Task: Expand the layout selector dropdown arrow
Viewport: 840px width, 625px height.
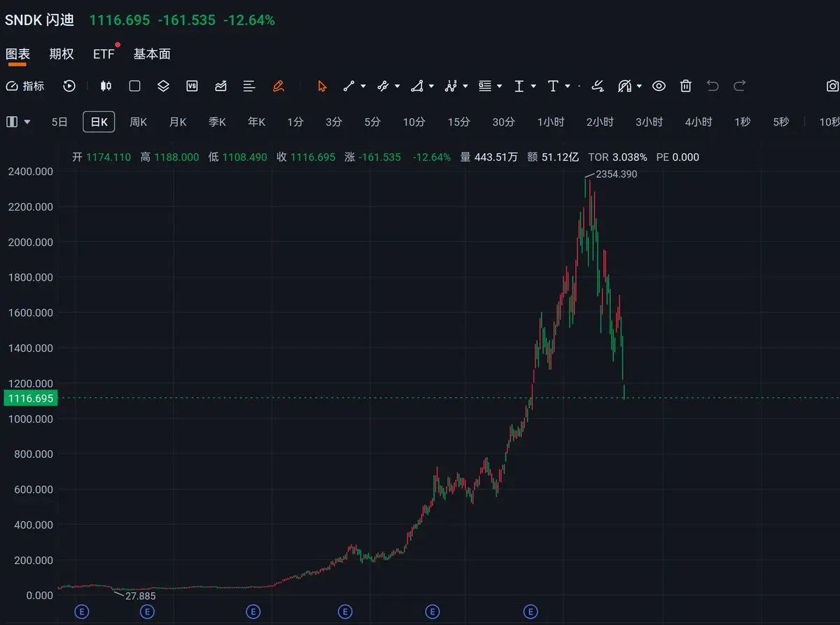Action: tap(27, 122)
